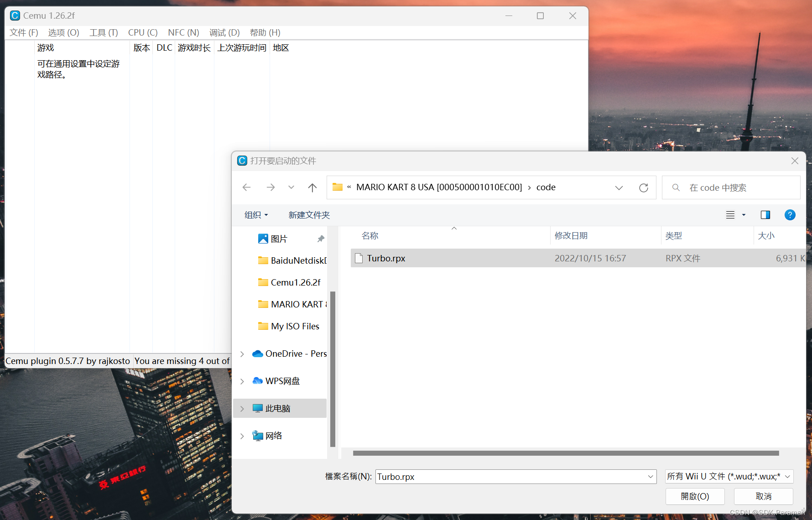This screenshot has width=812, height=520.
Task: Maximize the Cemu window
Action: [x=540, y=16]
